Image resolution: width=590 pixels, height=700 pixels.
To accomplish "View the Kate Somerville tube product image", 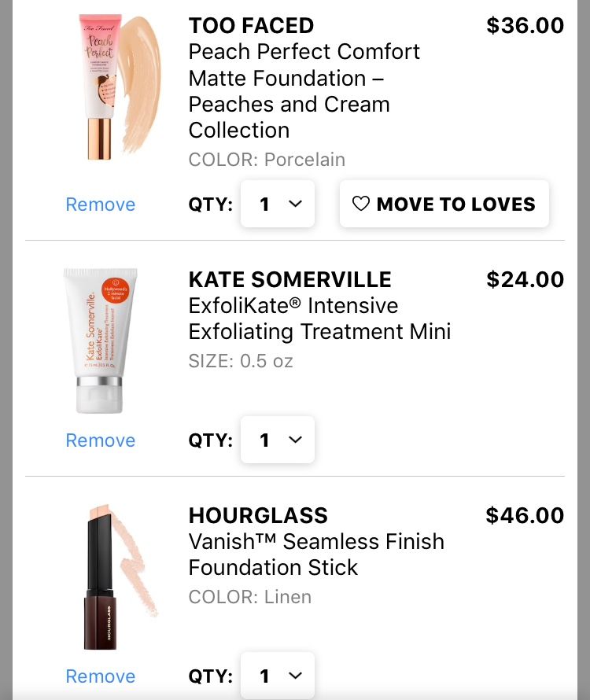I will click(100, 340).
